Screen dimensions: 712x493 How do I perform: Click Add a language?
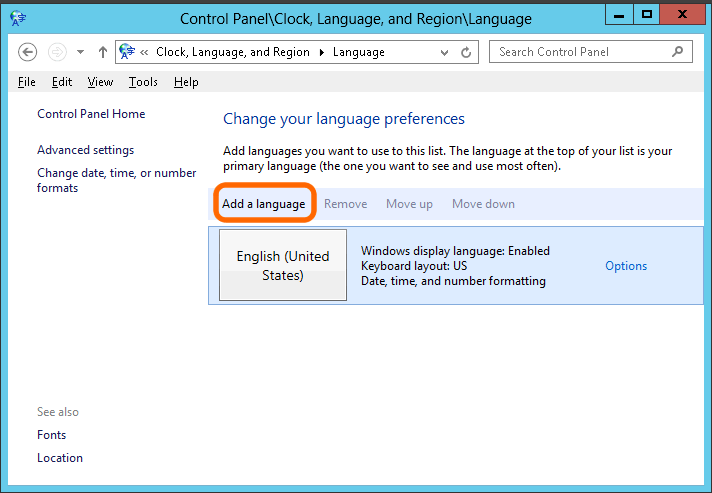[264, 204]
